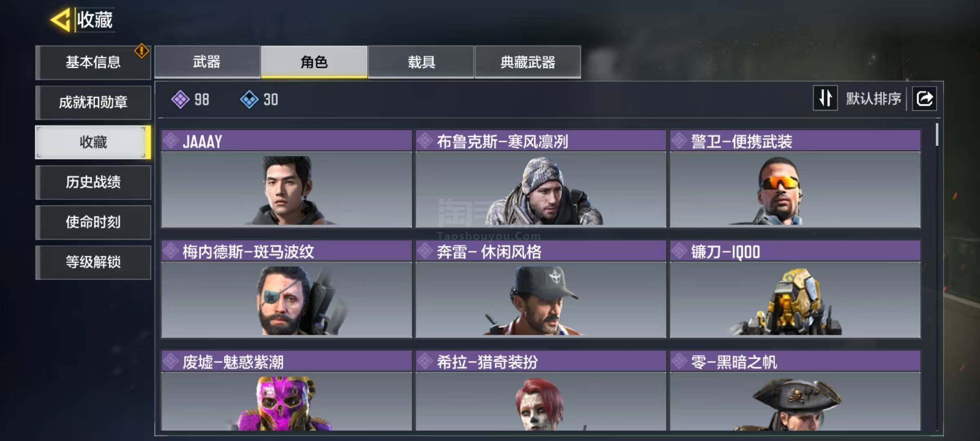This screenshot has height=441, width=980.
Task: Switch to the 载具 tab
Action: point(421,62)
